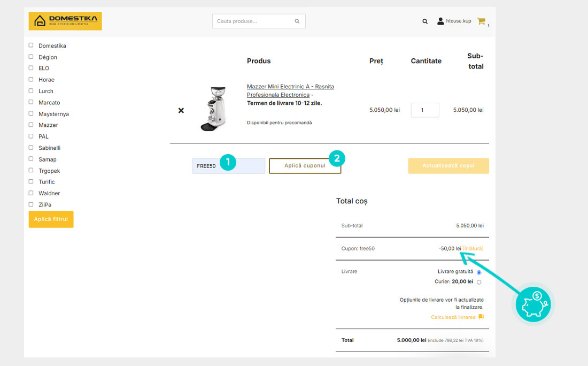Click the Domestika logo

[x=65, y=21]
